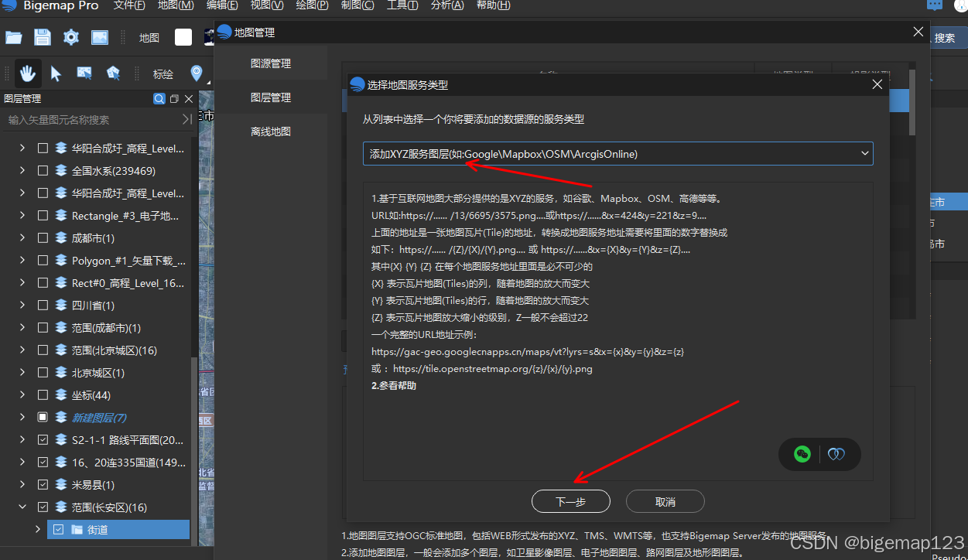Toggle checkbox for 四川省(1) layer
The width and height of the screenshot is (968, 560).
pyautogui.click(x=43, y=306)
